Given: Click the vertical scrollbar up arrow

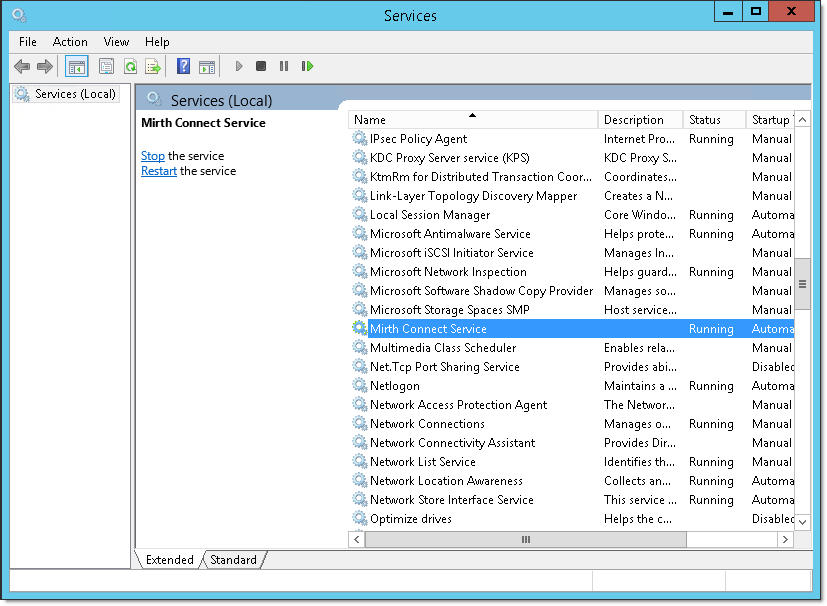Looking at the screenshot, I should (x=802, y=120).
